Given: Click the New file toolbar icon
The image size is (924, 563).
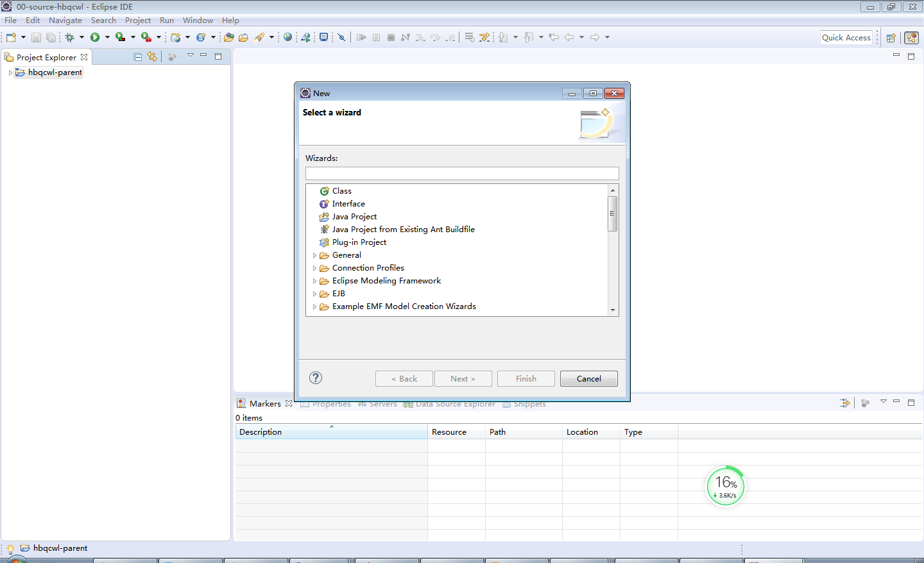Looking at the screenshot, I should pos(11,37).
